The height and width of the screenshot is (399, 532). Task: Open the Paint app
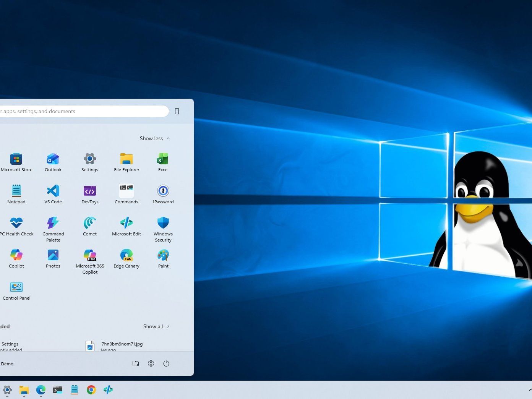point(163,255)
